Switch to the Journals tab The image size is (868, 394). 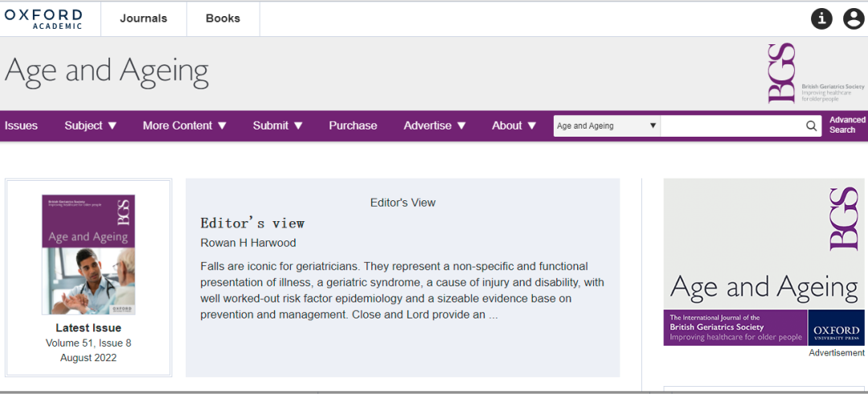click(x=144, y=18)
